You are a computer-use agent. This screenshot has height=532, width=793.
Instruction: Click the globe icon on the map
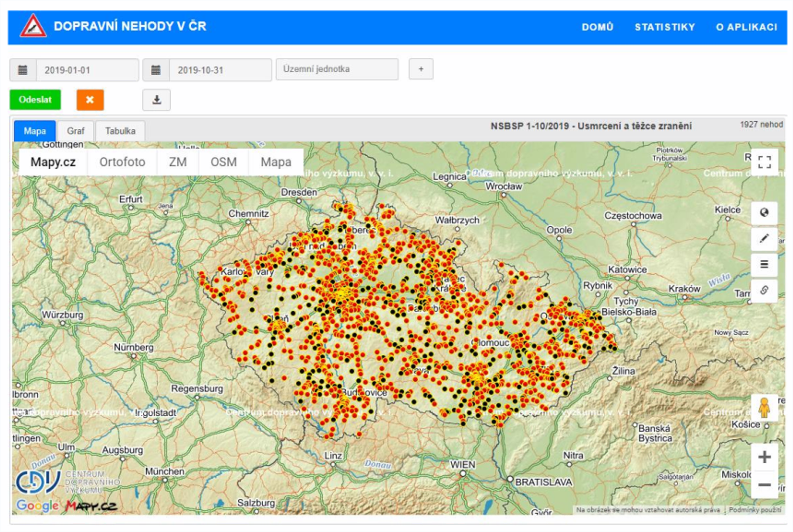[x=764, y=213]
